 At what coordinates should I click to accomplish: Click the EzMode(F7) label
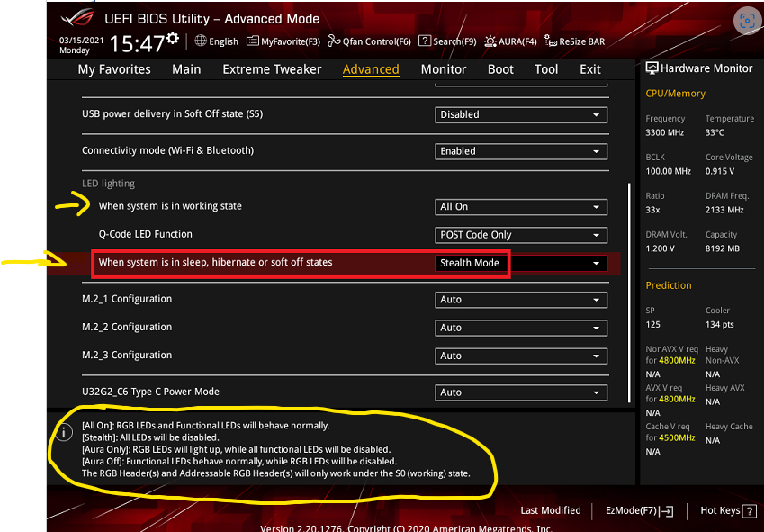click(x=632, y=510)
